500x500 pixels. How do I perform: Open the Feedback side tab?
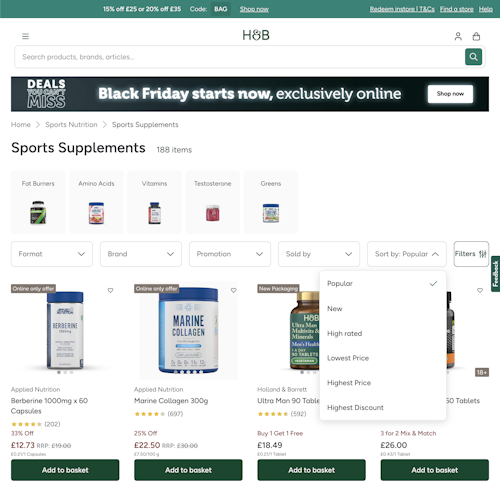(495, 274)
